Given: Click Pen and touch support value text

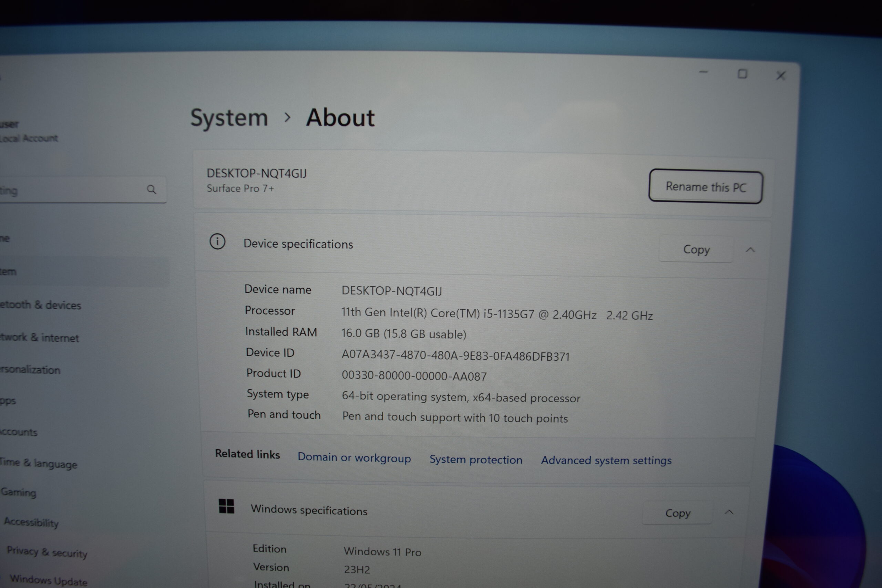Looking at the screenshot, I should [x=455, y=417].
